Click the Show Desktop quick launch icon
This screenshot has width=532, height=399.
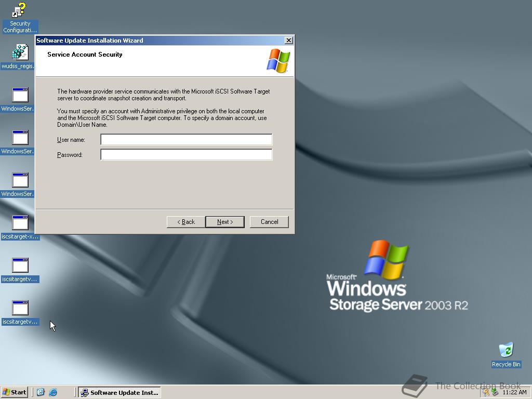click(41, 392)
